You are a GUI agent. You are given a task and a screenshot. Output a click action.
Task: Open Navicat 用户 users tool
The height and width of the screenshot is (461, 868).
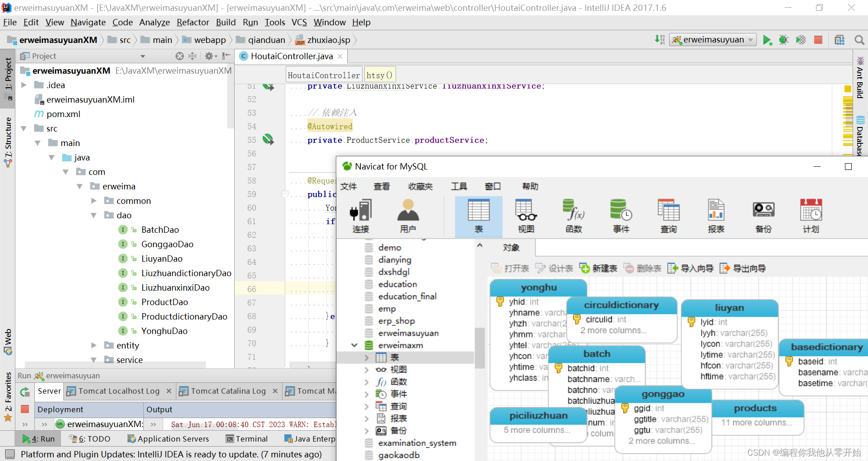tap(408, 216)
